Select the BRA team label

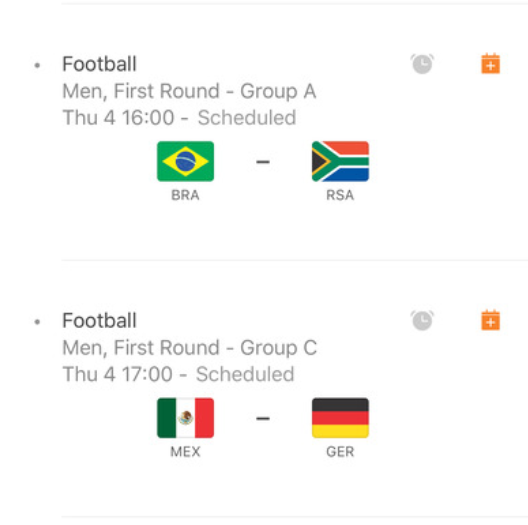pyautogui.click(x=185, y=195)
